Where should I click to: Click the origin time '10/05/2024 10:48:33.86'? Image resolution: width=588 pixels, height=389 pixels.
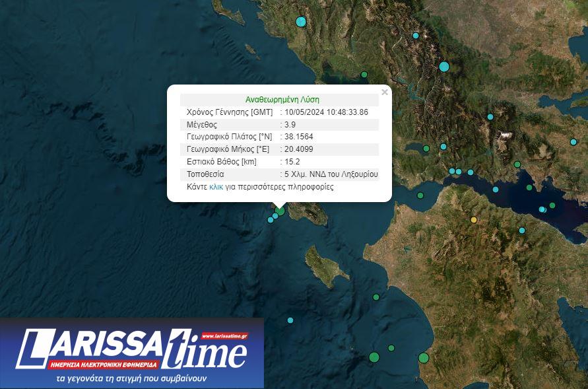pos(326,112)
